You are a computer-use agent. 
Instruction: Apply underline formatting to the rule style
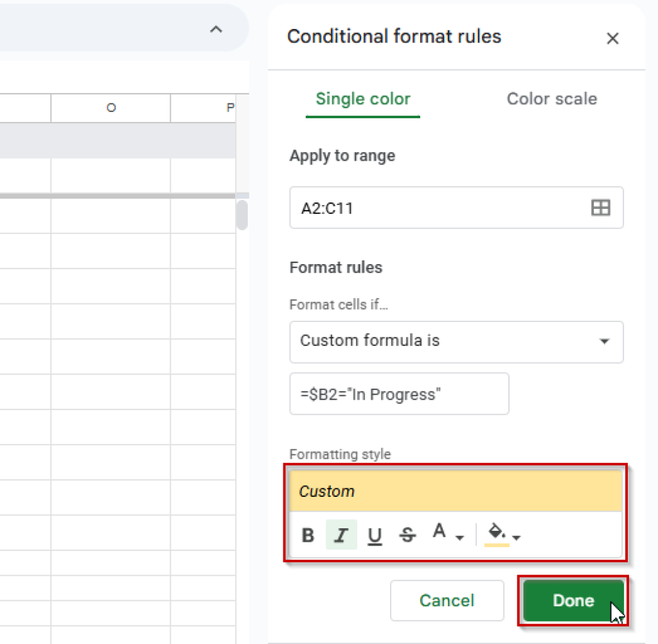375,535
